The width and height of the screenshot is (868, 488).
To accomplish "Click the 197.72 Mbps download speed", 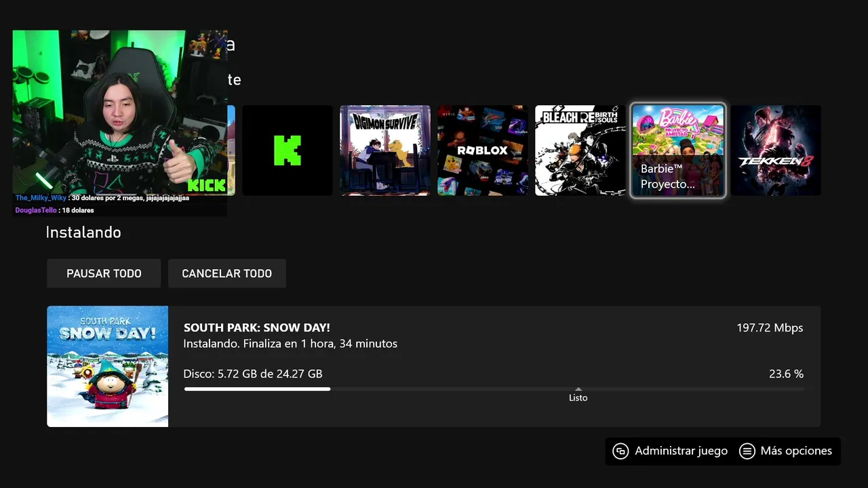I will tap(770, 327).
